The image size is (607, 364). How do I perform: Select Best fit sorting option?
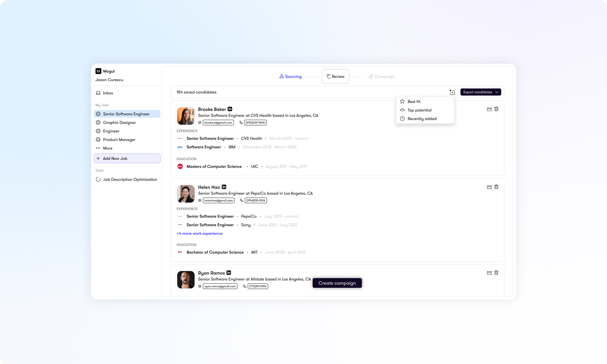point(413,101)
